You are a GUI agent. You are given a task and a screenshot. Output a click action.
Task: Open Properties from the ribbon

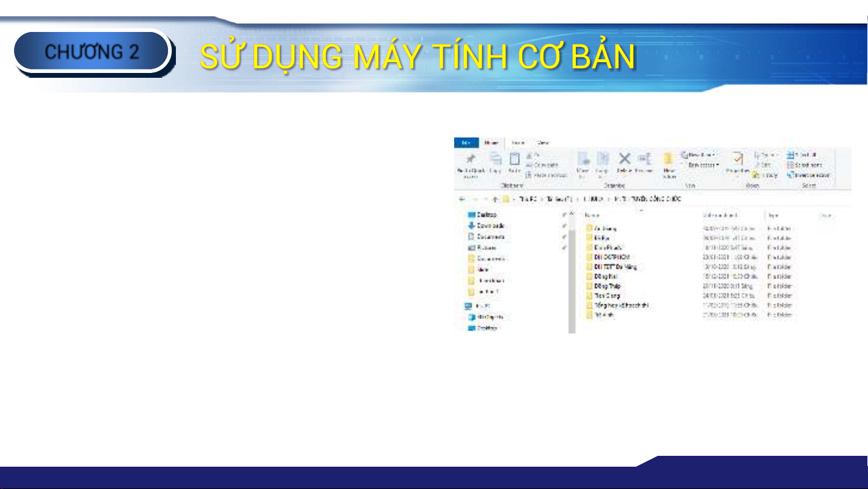(x=736, y=159)
